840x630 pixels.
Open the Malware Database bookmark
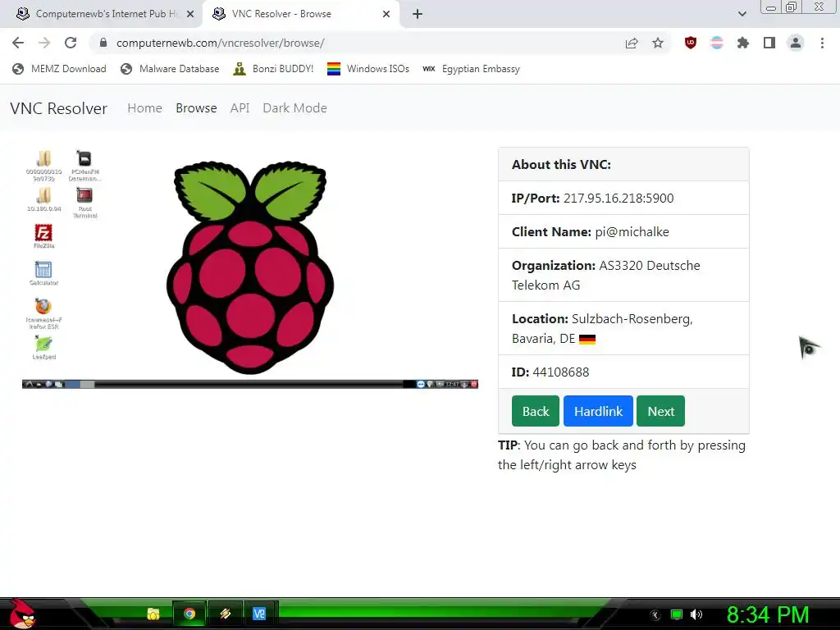point(170,69)
